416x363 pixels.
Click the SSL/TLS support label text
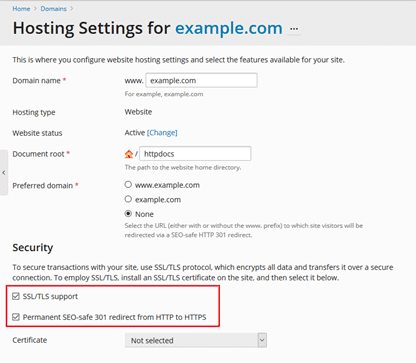tap(50, 296)
